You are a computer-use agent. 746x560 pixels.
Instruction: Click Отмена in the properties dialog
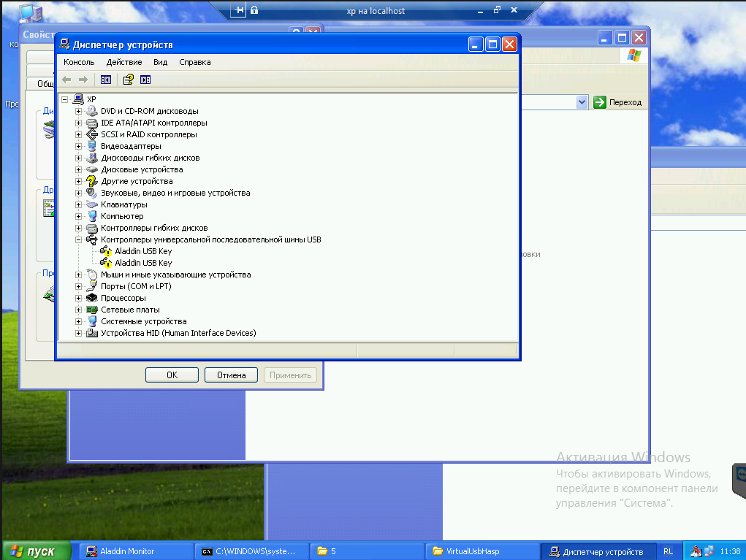[231, 375]
